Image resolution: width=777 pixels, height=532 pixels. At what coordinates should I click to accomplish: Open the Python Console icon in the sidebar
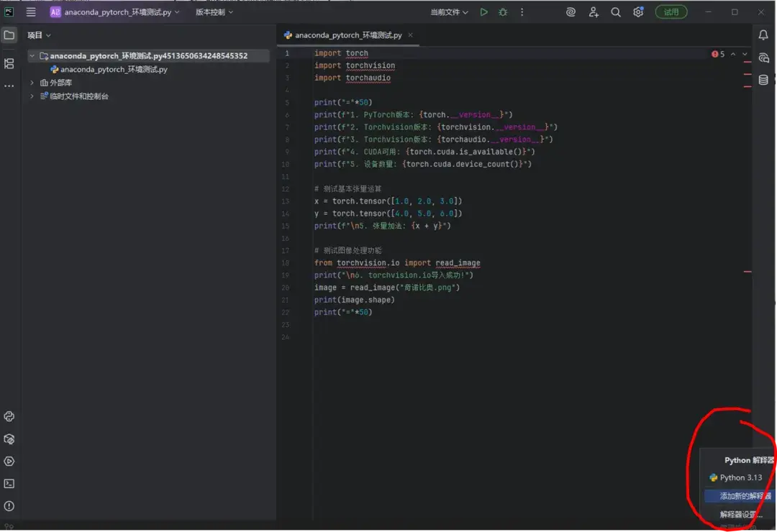[9, 416]
